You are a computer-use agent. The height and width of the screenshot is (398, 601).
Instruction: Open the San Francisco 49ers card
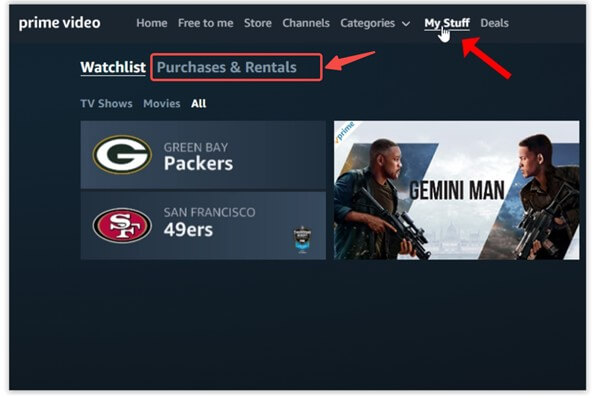pyautogui.click(x=203, y=226)
